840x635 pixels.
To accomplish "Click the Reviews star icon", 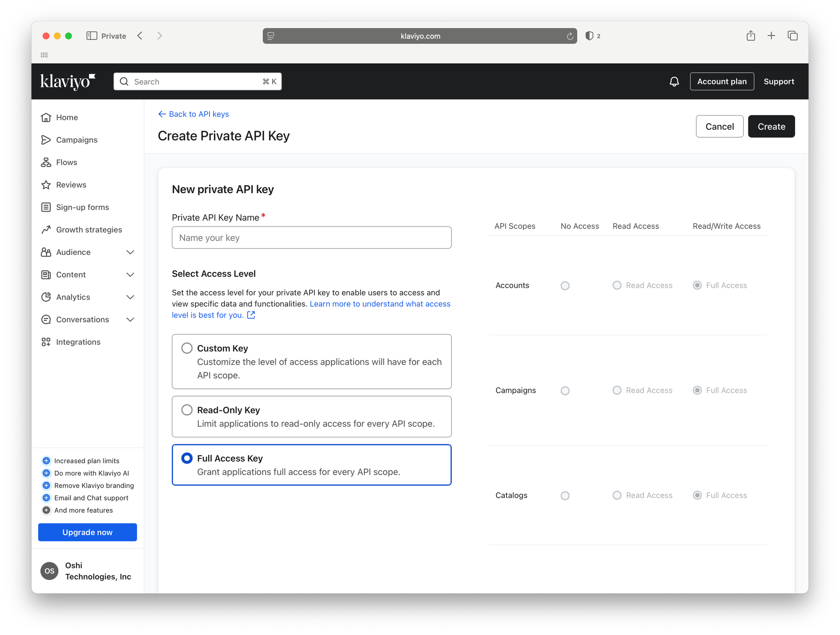I will point(46,185).
